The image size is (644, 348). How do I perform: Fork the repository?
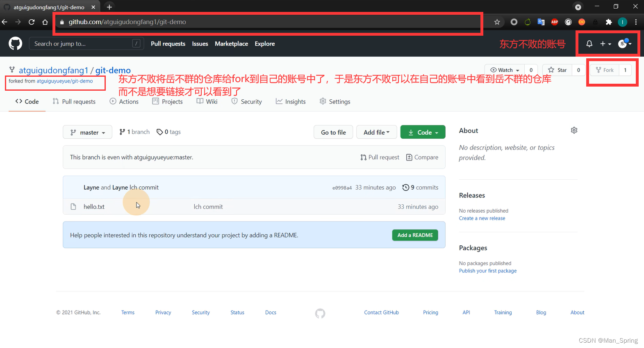click(605, 70)
